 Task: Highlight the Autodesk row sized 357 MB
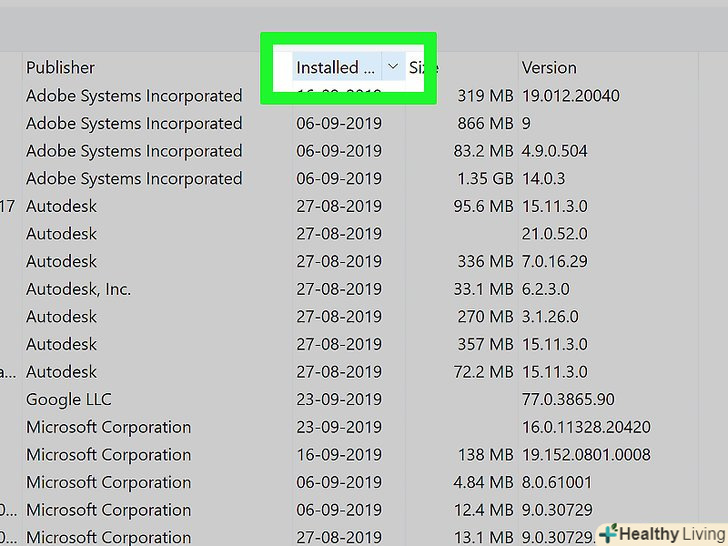coord(62,344)
